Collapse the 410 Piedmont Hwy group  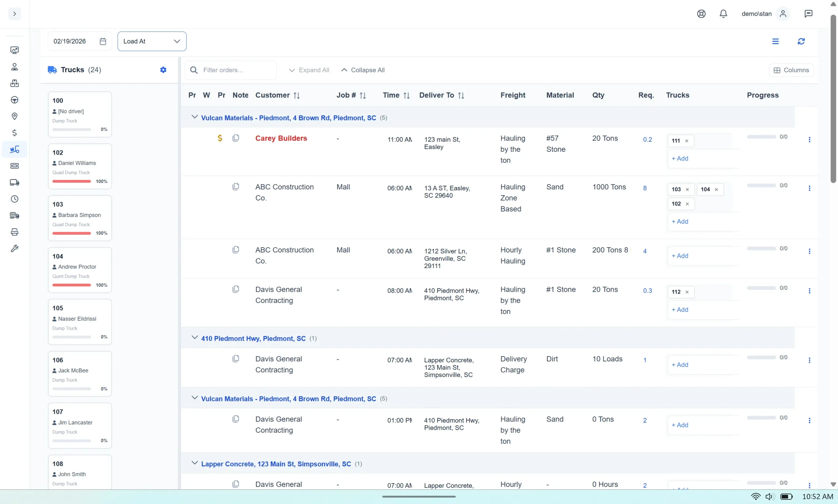(195, 337)
